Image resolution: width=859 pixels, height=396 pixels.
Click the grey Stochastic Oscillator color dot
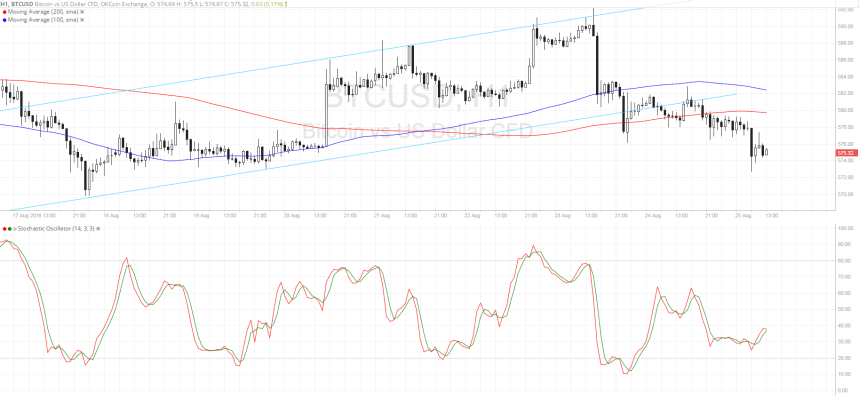[15, 229]
